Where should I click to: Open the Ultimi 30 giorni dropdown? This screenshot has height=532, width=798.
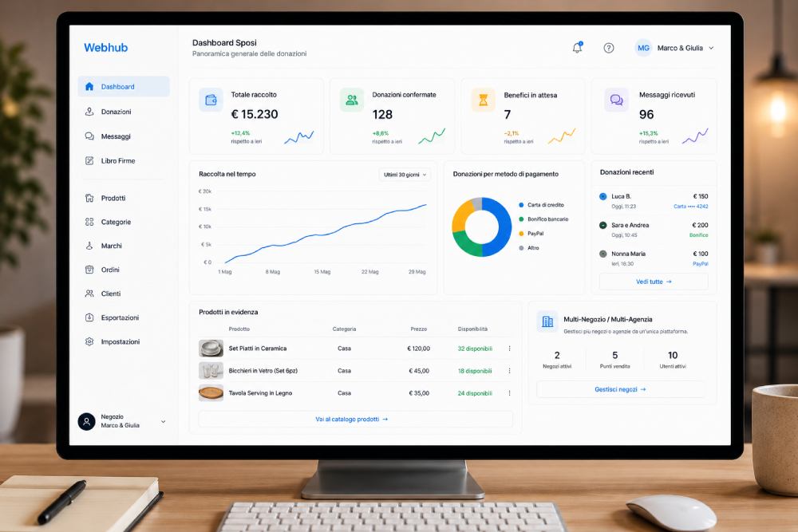tap(405, 175)
